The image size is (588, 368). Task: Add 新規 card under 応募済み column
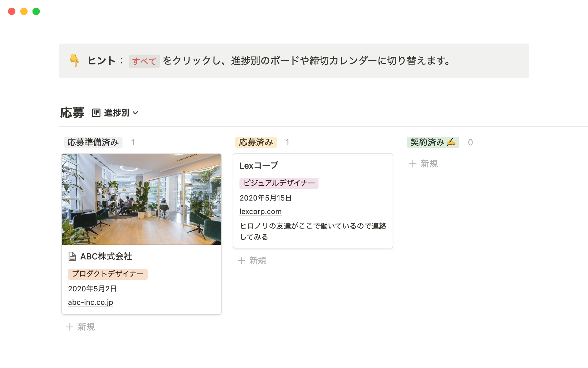(x=252, y=261)
